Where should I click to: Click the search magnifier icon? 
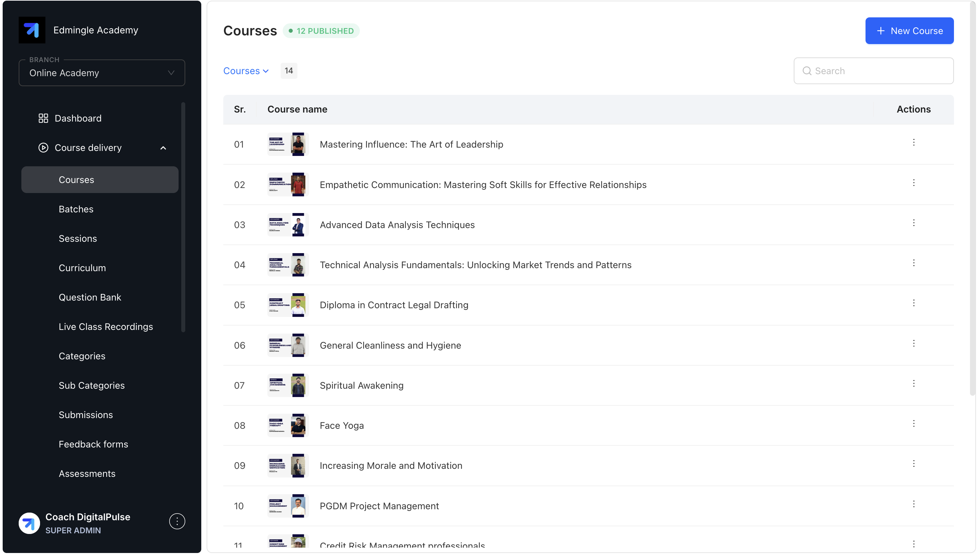(807, 71)
